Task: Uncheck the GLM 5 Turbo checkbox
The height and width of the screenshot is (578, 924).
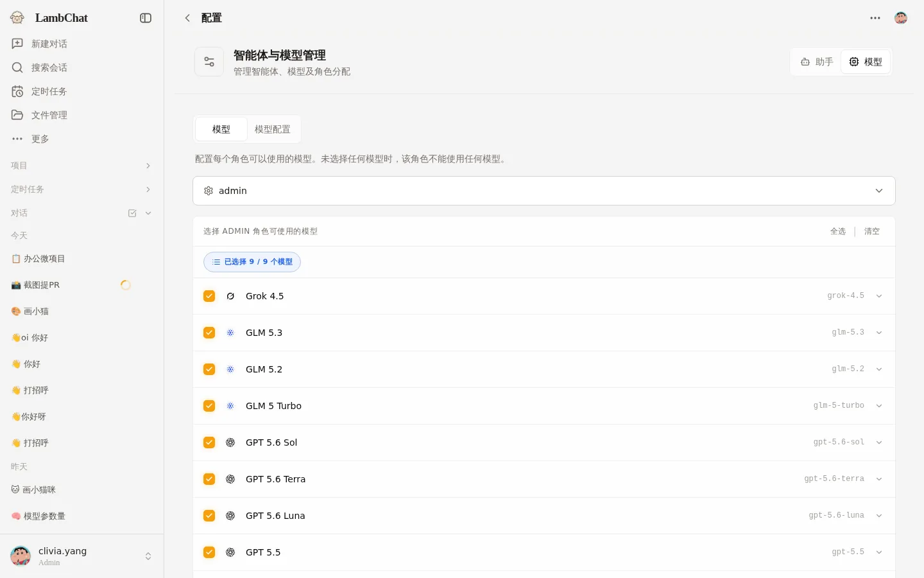Action: tap(209, 406)
